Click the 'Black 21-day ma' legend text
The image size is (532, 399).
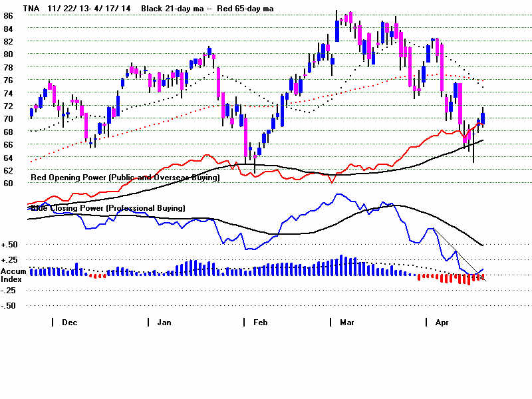click(172, 9)
